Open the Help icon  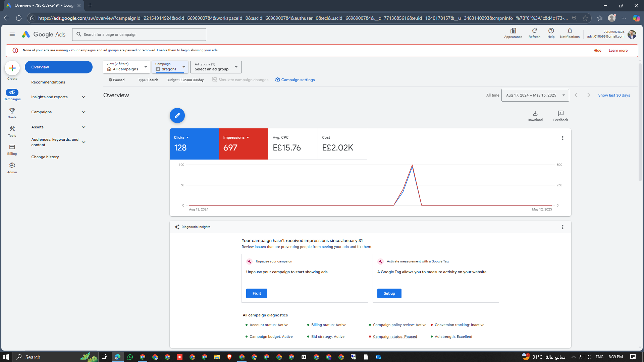(x=551, y=33)
